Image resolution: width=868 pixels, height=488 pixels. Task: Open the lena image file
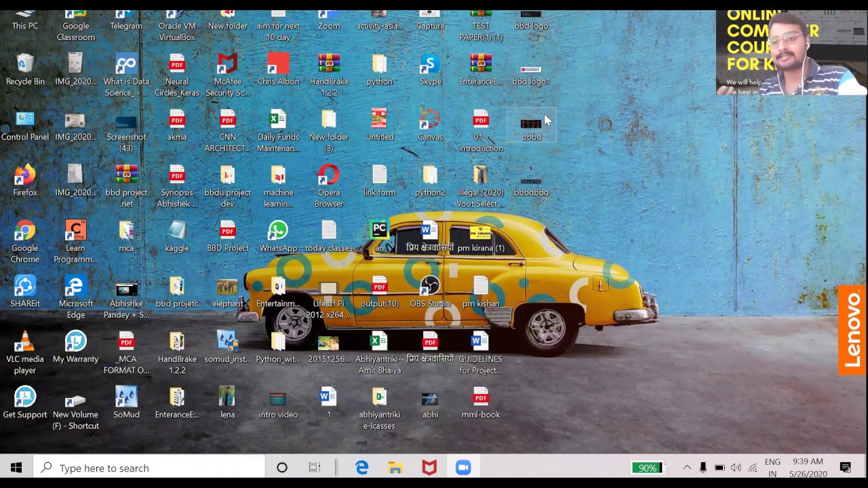[x=228, y=403]
